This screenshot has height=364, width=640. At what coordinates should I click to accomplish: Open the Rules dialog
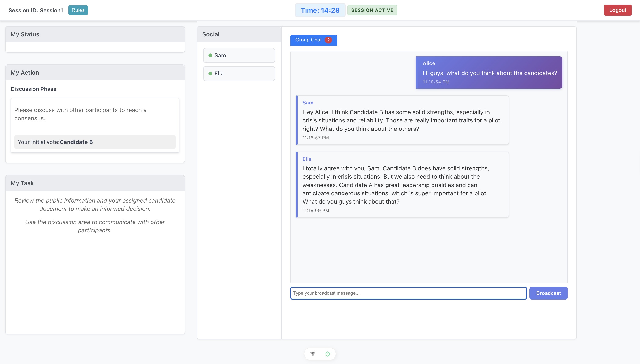tap(78, 10)
